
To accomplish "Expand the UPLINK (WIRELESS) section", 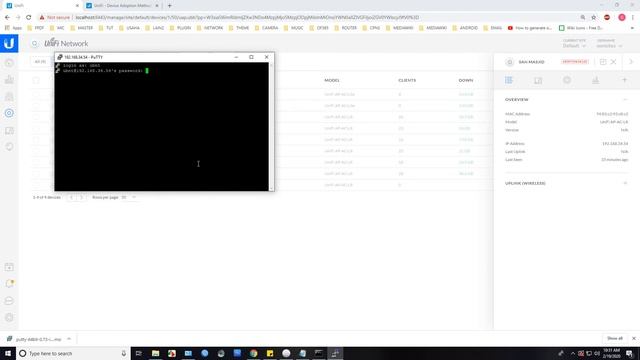I will click(x=625, y=183).
